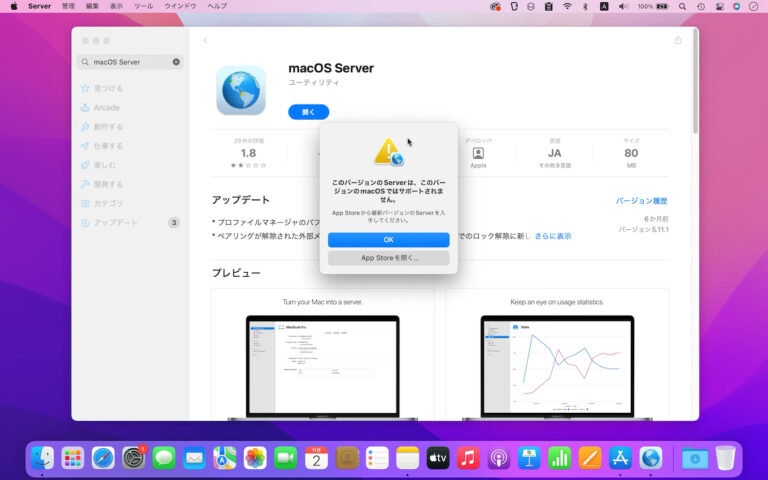This screenshot has width=768, height=480.
Task: Click the さらに表示 link
Action: click(x=552, y=236)
